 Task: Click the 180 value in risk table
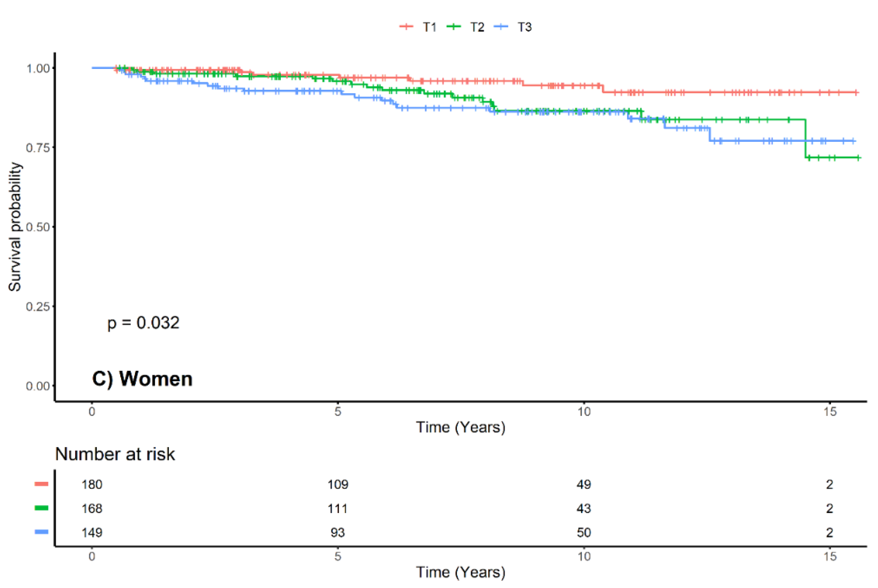click(x=92, y=484)
